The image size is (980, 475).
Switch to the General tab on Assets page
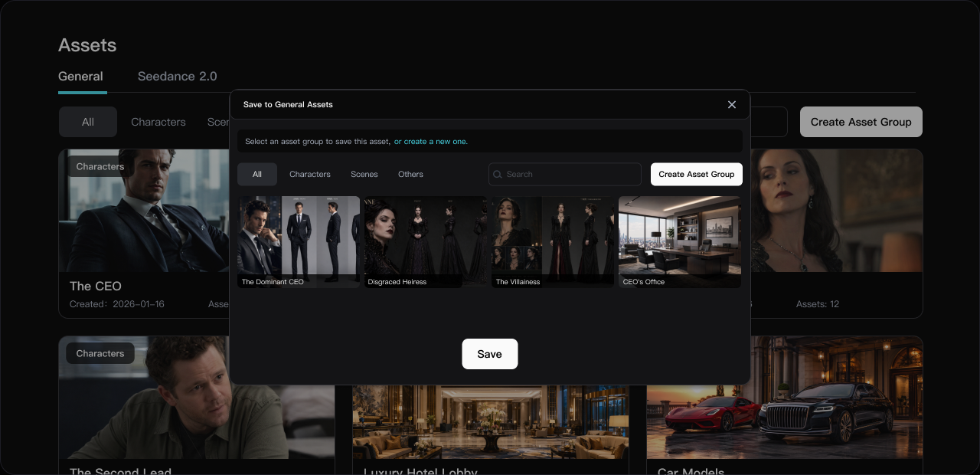tap(81, 76)
